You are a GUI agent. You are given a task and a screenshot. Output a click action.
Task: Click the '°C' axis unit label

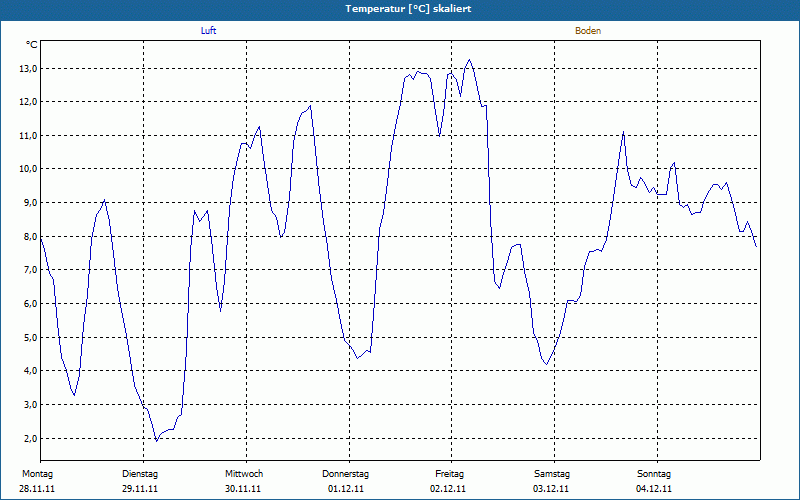click(x=32, y=45)
